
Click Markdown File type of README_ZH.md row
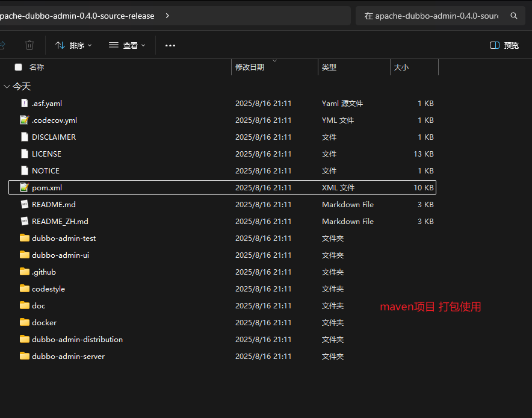(x=348, y=222)
